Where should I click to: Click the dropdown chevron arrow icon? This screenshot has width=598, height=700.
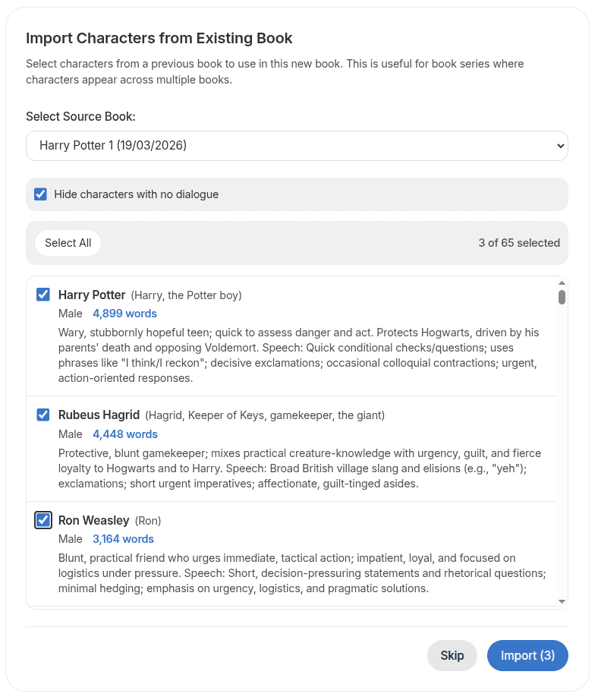tap(560, 145)
